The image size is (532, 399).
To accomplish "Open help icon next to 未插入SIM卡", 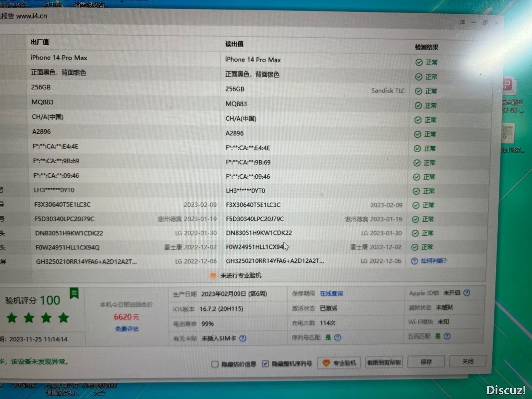I will coord(243,338).
